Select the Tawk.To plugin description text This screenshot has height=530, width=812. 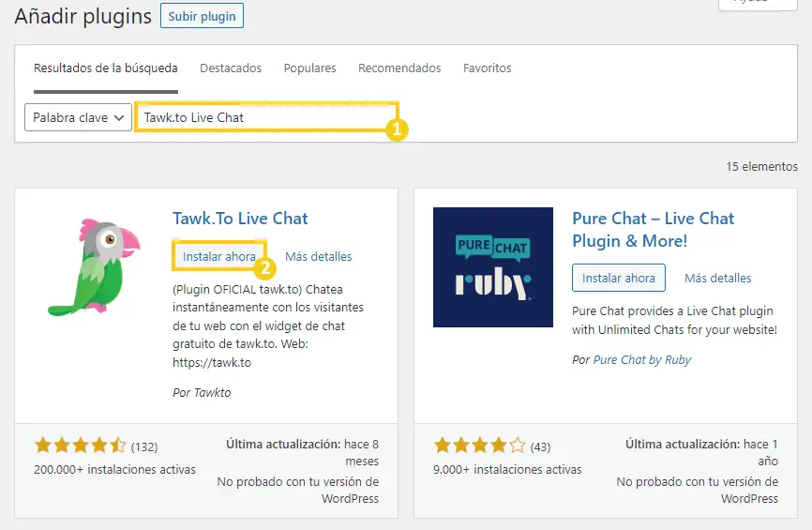268,326
